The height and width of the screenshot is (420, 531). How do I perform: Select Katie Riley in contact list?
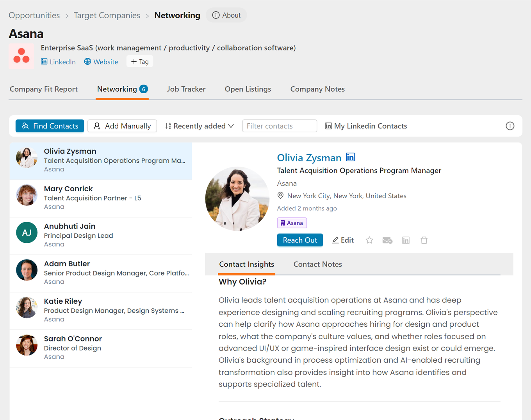101,311
